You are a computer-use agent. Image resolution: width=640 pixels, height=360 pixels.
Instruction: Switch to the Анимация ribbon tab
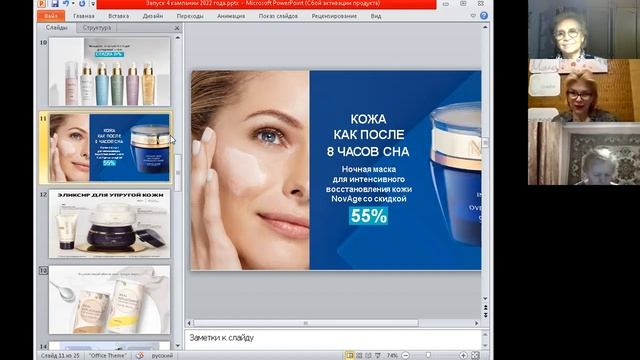tap(231, 16)
